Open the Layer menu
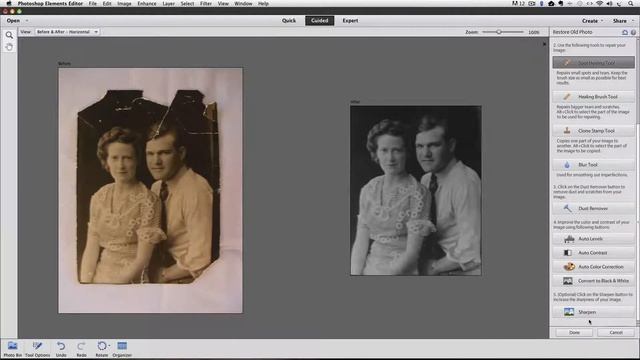Screen dimensions: 640x360 (169, 3)
